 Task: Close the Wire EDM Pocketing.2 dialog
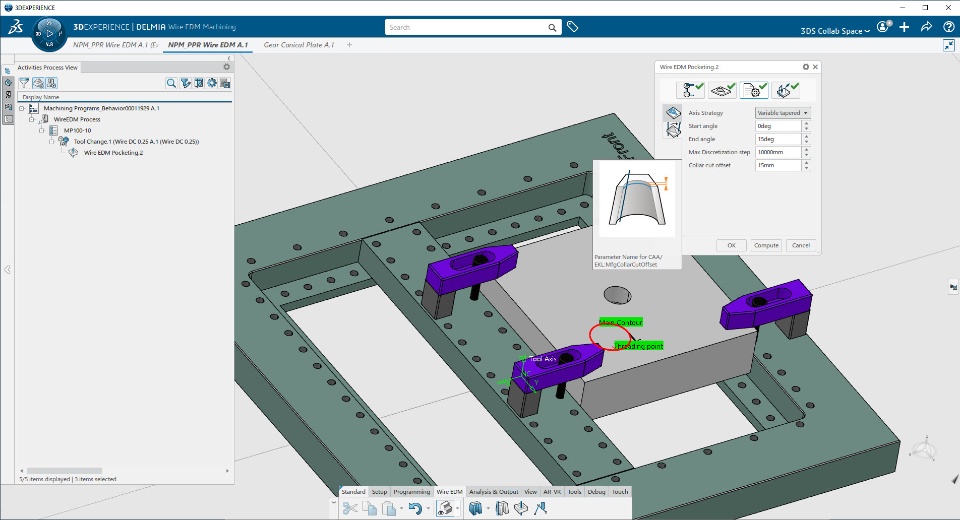click(815, 67)
